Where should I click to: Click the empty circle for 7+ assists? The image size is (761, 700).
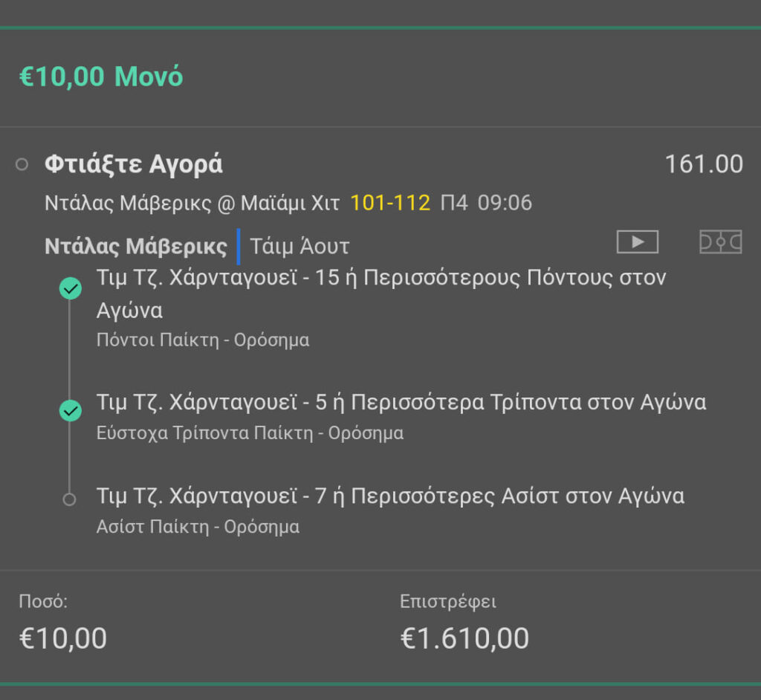coord(70,500)
